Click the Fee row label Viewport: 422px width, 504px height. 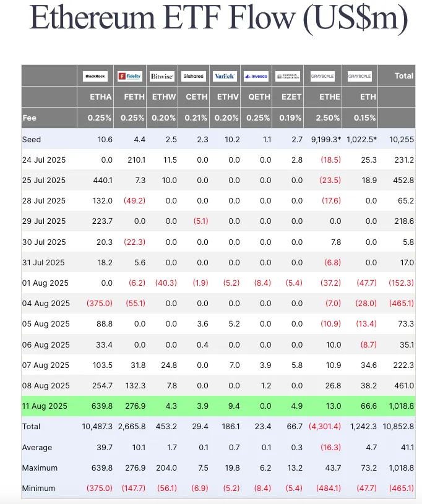(x=30, y=117)
